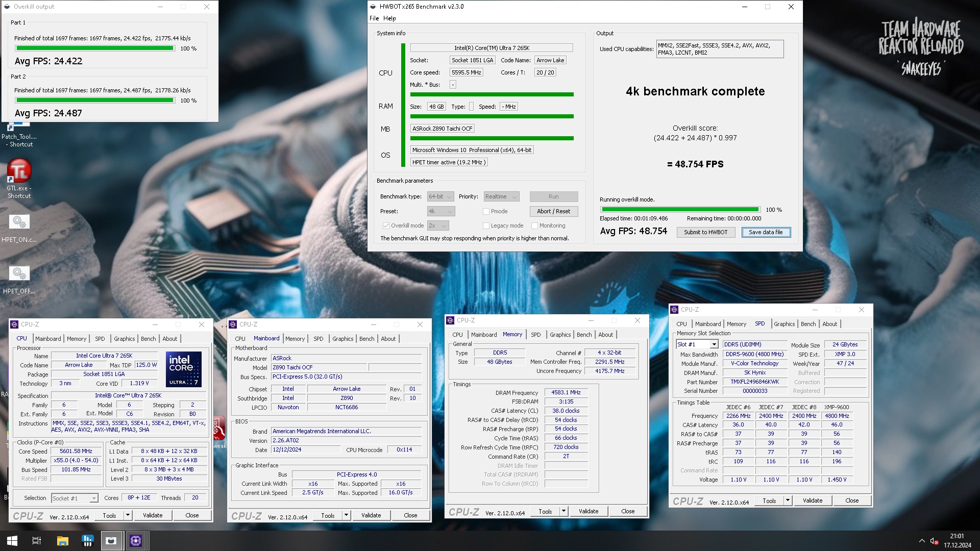Image resolution: width=980 pixels, height=551 pixels.
Task: Open Help menu in HWBOT x265
Action: [389, 18]
